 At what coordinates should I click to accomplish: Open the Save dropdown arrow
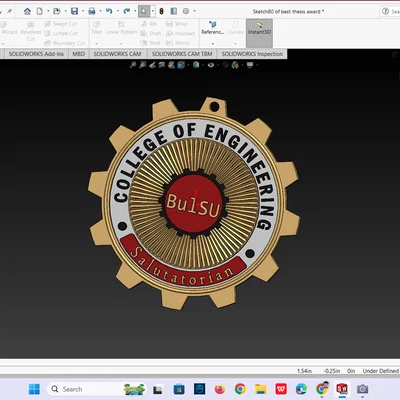pyautogui.click(x=83, y=11)
